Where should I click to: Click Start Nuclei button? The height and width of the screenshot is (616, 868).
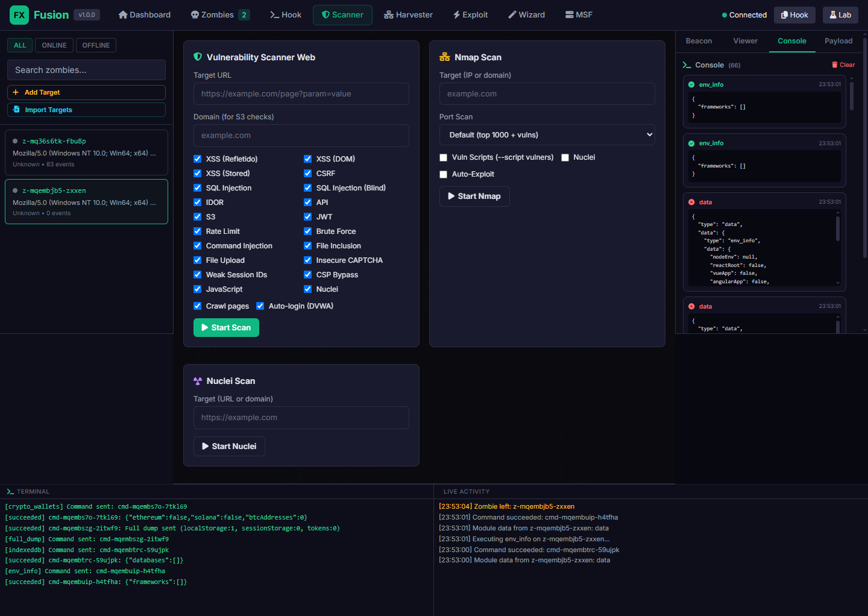pyautogui.click(x=229, y=447)
